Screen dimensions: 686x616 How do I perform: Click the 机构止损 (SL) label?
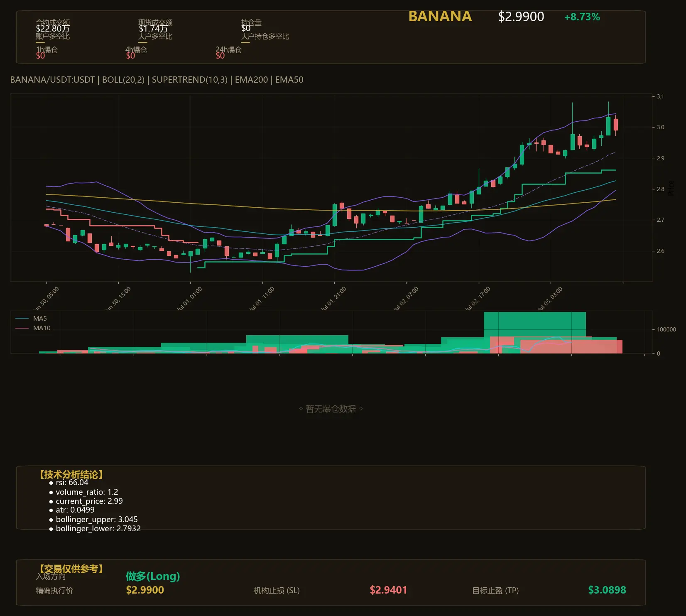pyautogui.click(x=277, y=591)
